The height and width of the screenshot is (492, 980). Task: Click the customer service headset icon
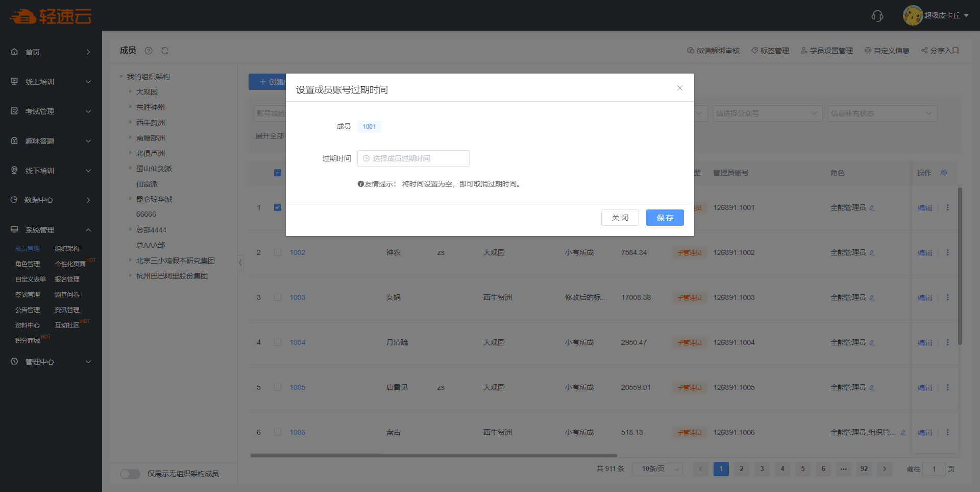(x=877, y=16)
